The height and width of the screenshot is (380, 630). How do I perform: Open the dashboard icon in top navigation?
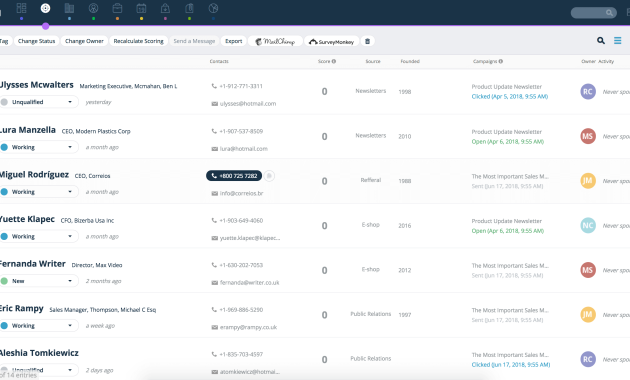21,8
